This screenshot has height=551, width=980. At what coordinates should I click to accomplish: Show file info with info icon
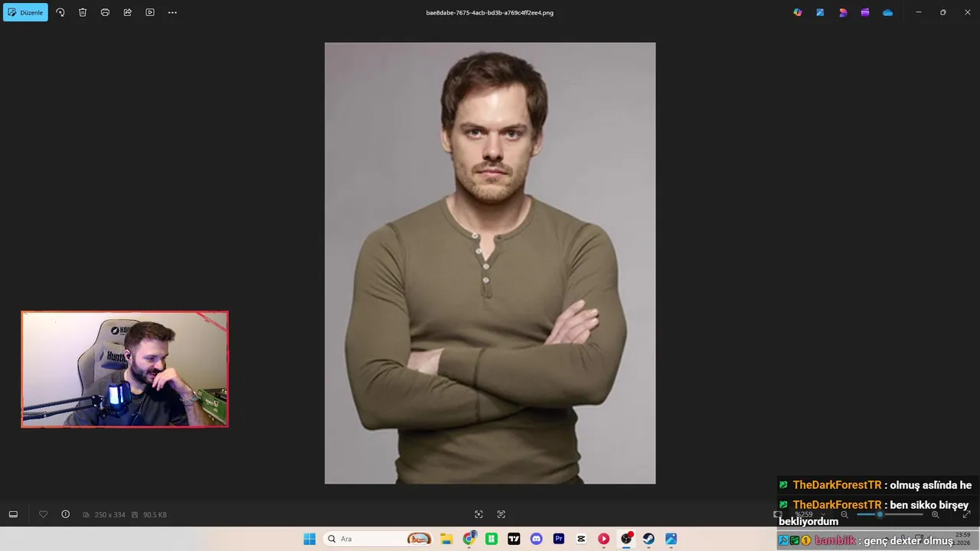(x=66, y=514)
